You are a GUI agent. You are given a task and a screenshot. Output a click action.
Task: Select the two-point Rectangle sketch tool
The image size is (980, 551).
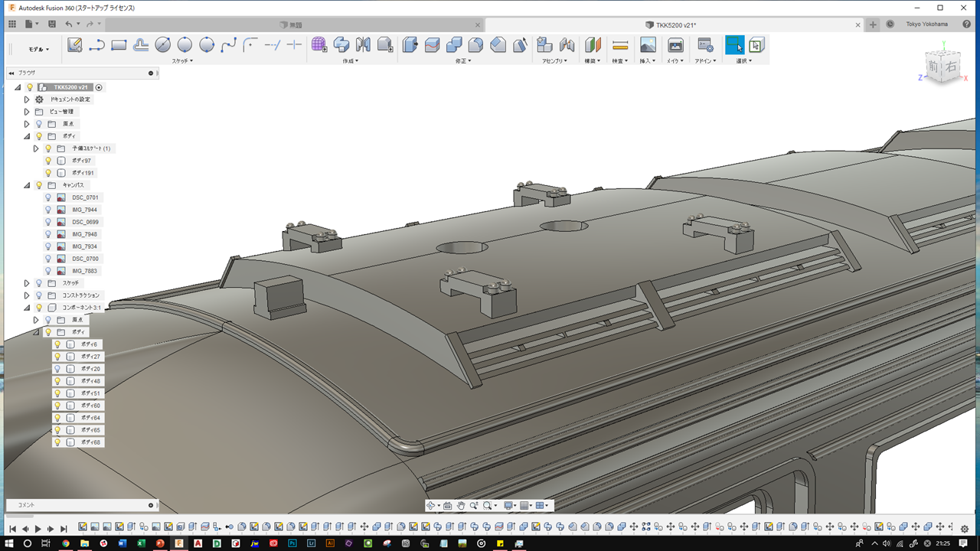tap(119, 45)
